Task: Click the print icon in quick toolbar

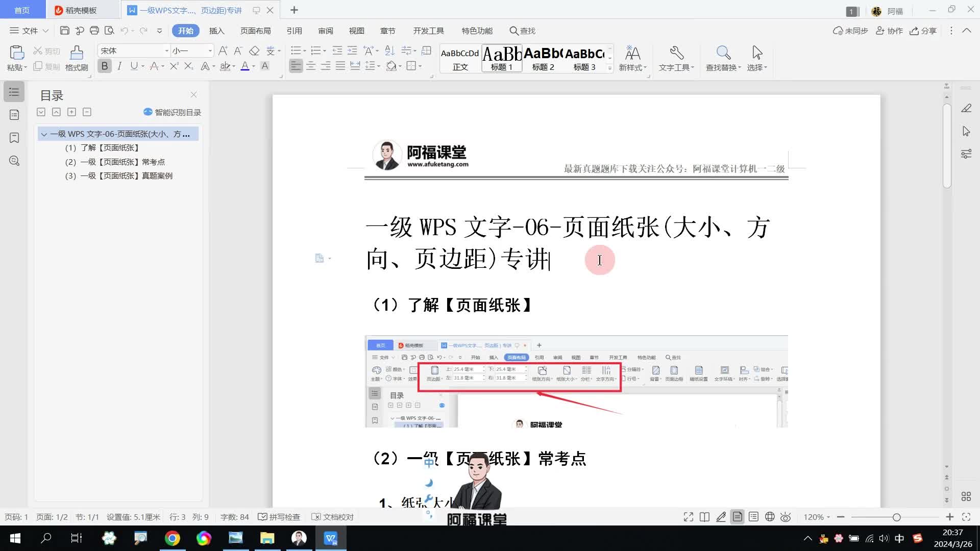Action: [94, 31]
